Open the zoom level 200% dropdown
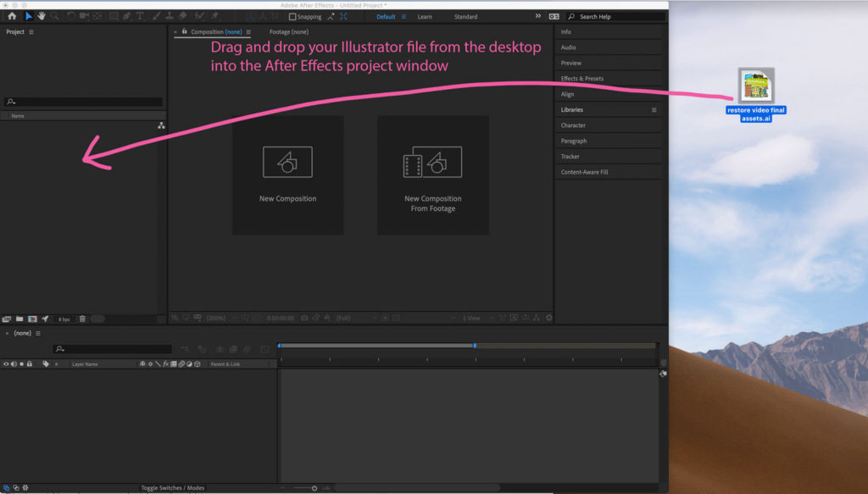Viewport: 868px width, 494px height. click(214, 318)
